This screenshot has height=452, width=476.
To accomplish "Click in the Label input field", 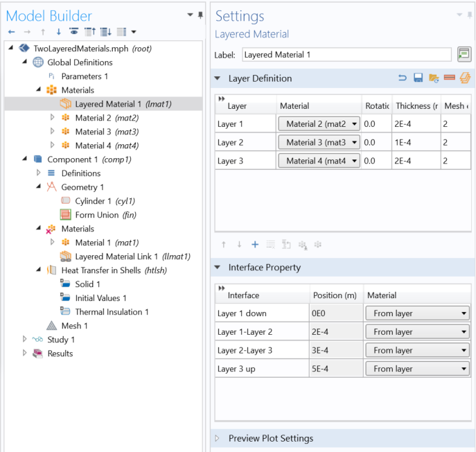I will coord(346,55).
